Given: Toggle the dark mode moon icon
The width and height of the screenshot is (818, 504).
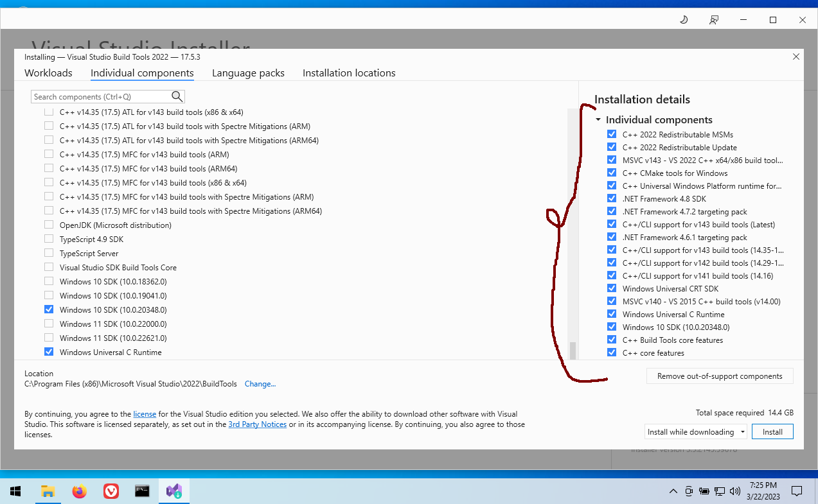Looking at the screenshot, I should (684, 20).
